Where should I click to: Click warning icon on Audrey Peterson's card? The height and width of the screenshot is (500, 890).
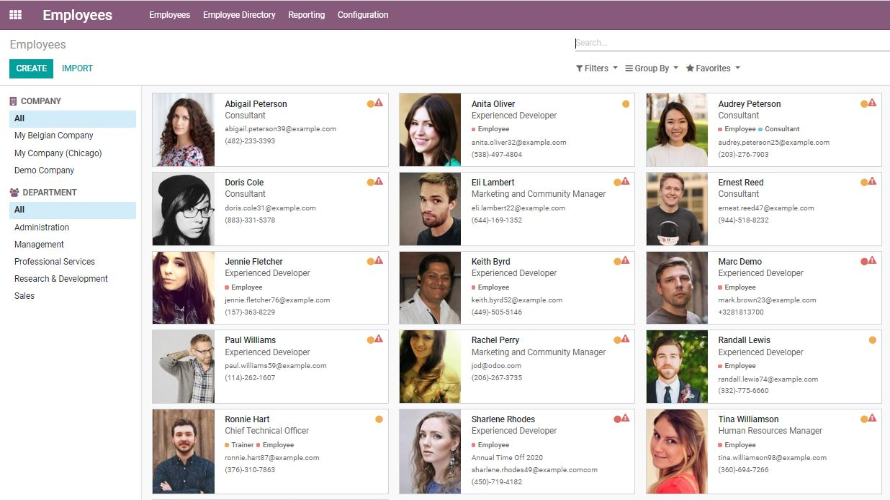click(x=872, y=103)
